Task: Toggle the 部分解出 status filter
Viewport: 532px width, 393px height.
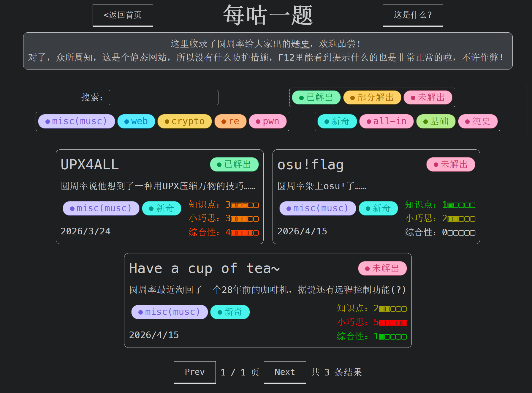Action: 372,97
